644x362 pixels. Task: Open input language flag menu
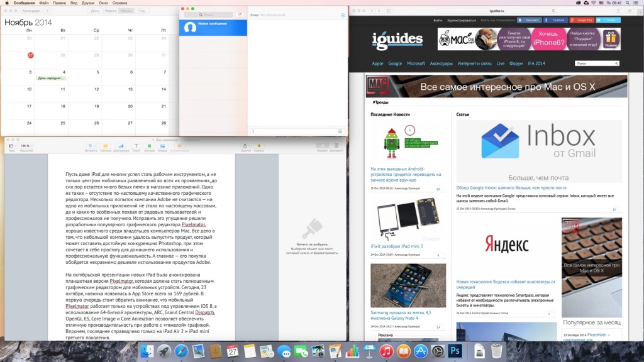click(x=601, y=3)
